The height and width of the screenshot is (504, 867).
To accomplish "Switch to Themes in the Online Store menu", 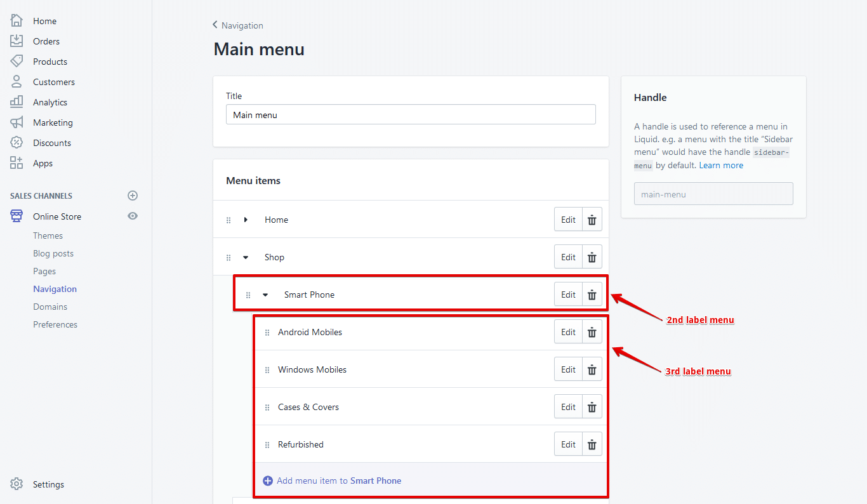I will [48, 235].
